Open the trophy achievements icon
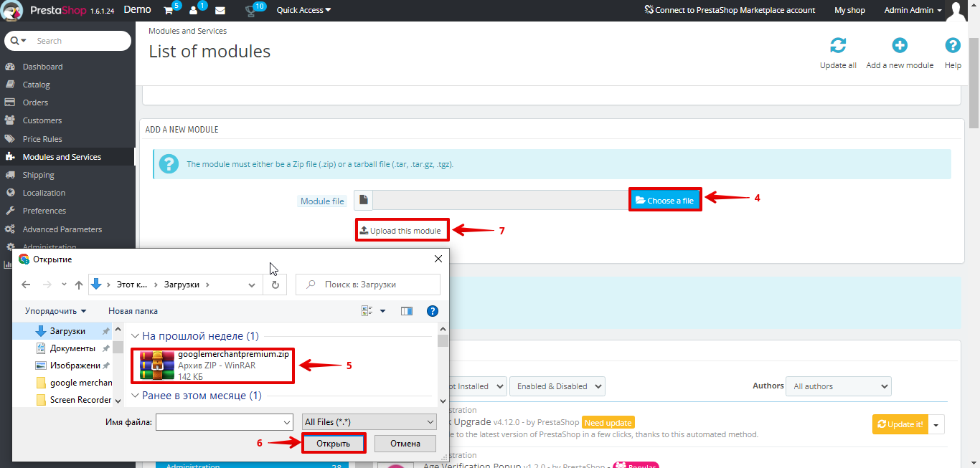This screenshot has width=980, height=468. click(x=250, y=11)
